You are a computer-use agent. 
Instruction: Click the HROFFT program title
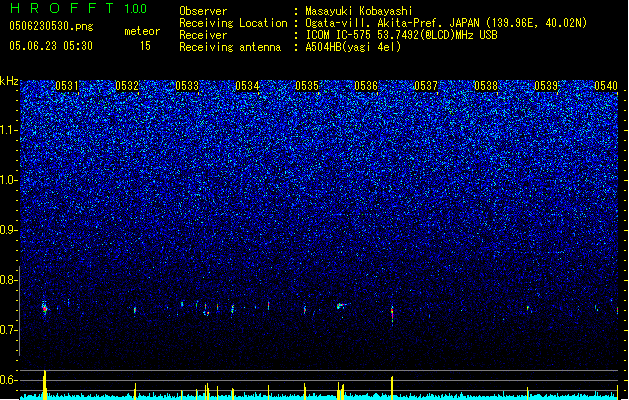tap(62, 8)
